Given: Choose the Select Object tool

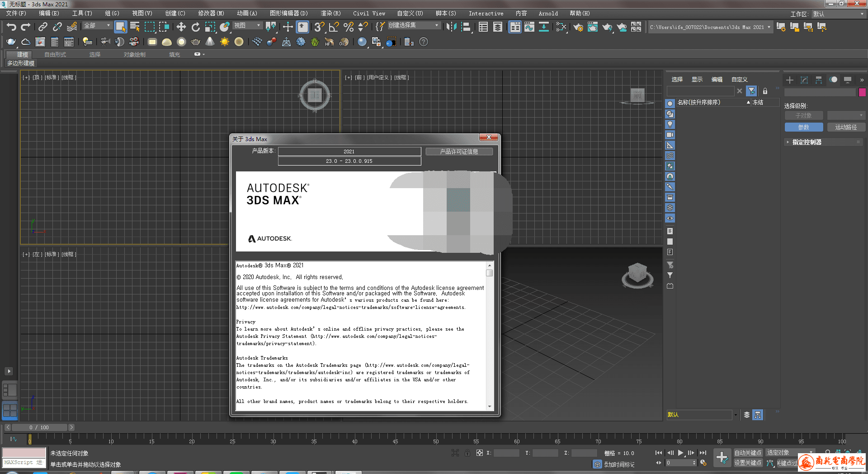Looking at the screenshot, I should pyautogui.click(x=120, y=27).
